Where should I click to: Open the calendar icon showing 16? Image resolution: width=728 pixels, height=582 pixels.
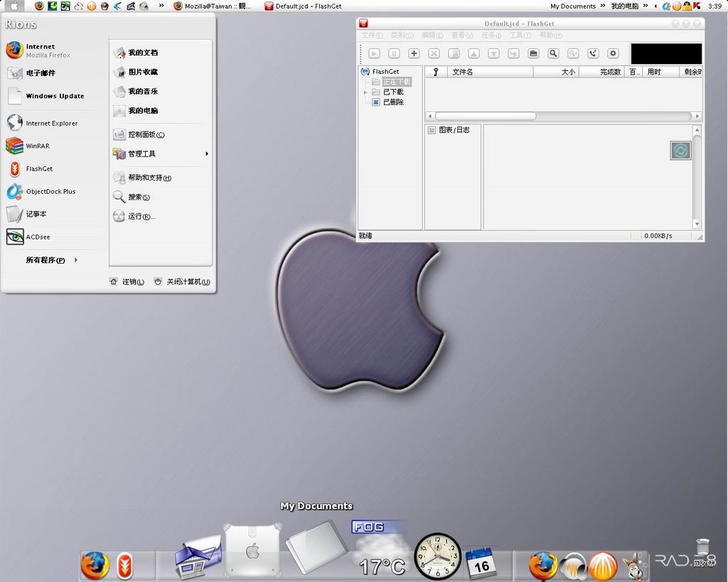pyautogui.click(x=481, y=562)
